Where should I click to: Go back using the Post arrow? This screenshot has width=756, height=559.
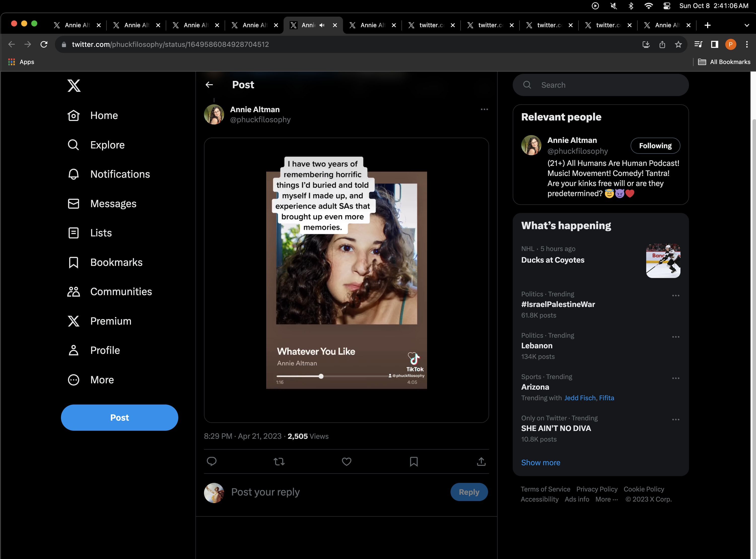click(209, 85)
